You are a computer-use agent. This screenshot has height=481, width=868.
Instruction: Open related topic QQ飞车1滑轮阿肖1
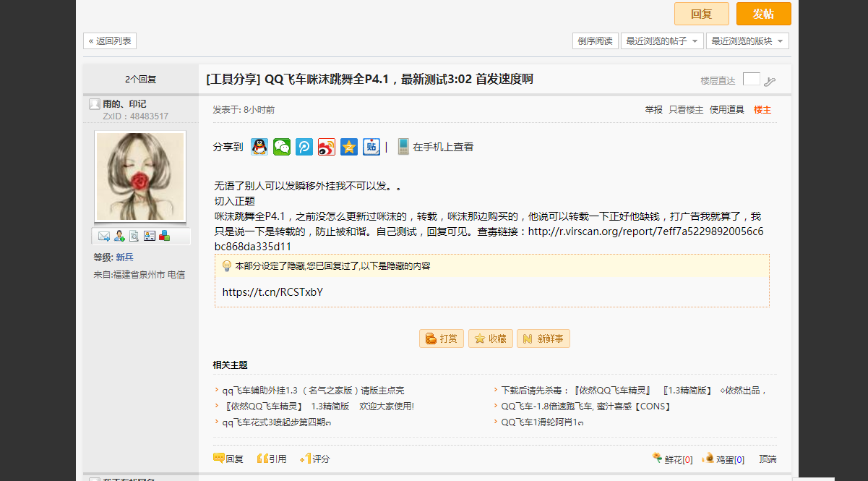tap(543, 422)
